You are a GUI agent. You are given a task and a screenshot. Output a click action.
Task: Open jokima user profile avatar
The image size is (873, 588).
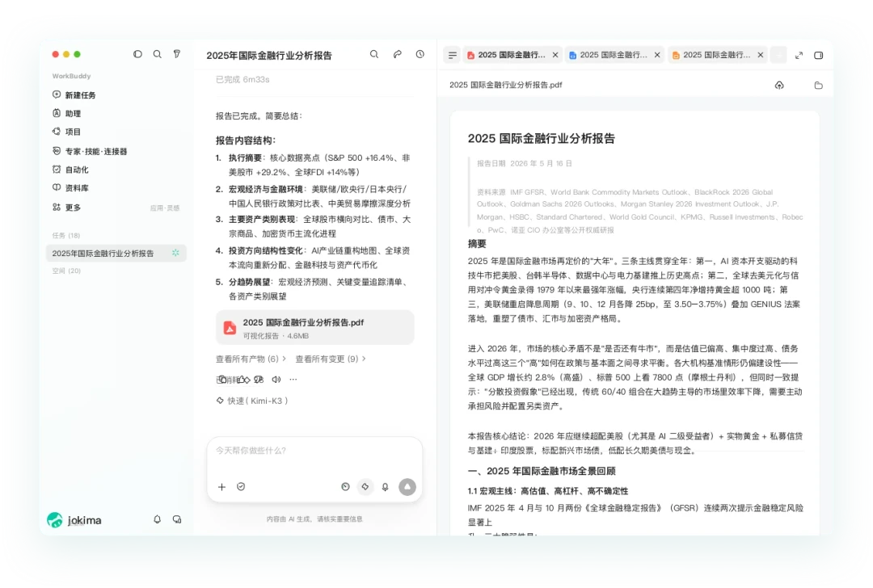click(55, 520)
